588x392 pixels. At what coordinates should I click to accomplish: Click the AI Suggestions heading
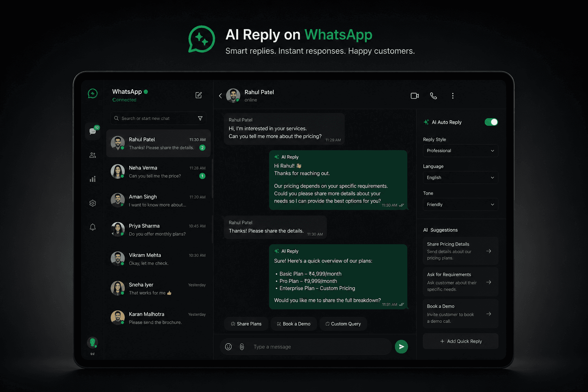pos(440,230)
